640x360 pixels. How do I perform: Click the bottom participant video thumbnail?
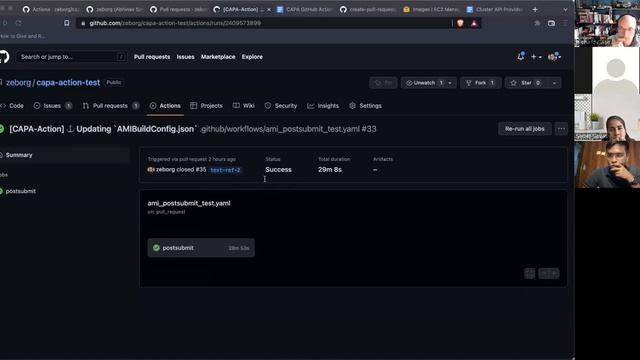pos(607,164)
